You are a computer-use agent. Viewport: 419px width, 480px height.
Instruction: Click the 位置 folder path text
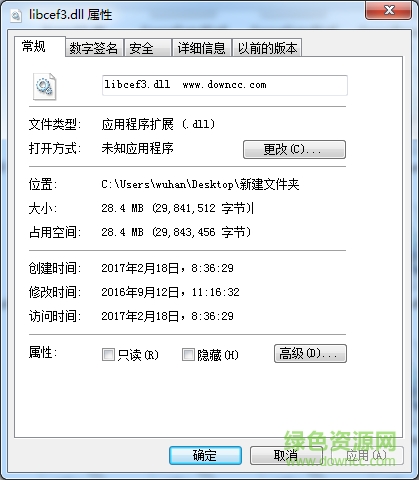point(200,184)
